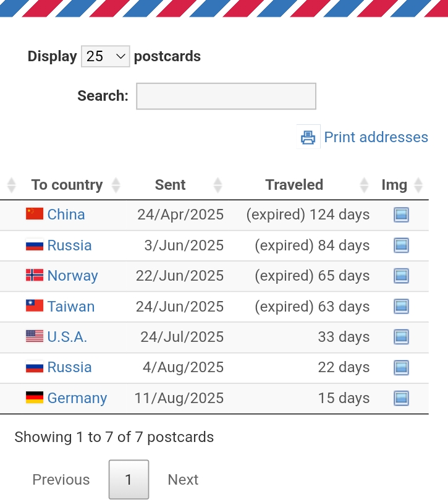Open the Germany country link
The image size is (448, 502).
pos(77,398)
